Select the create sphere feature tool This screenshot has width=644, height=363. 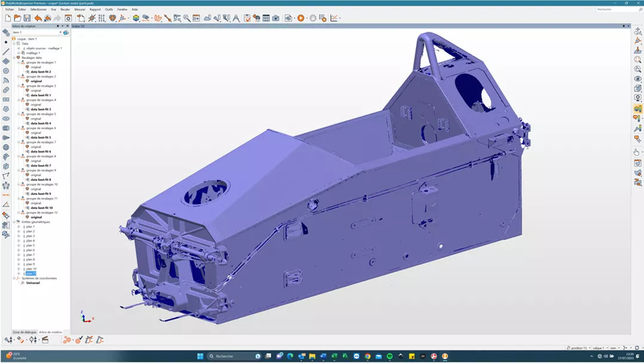tap(6, 147)
